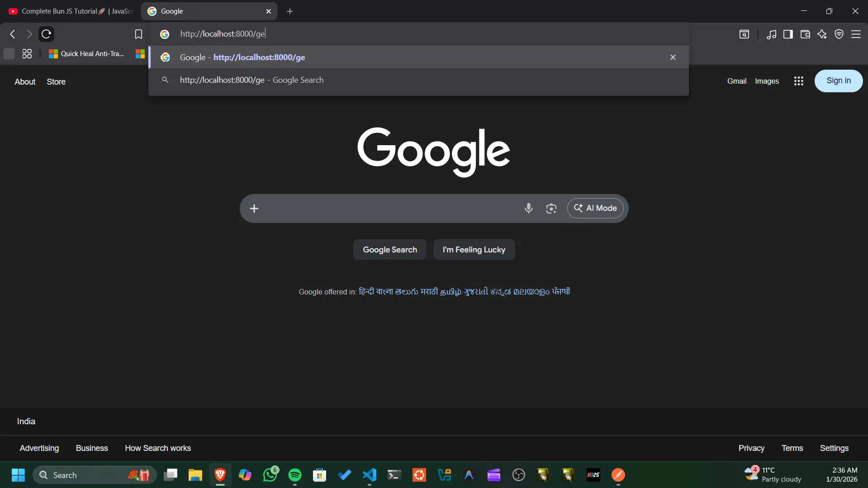Open the browser hamburger main menu
Viewport: 868px width, 488px height.
coord(856,34)
